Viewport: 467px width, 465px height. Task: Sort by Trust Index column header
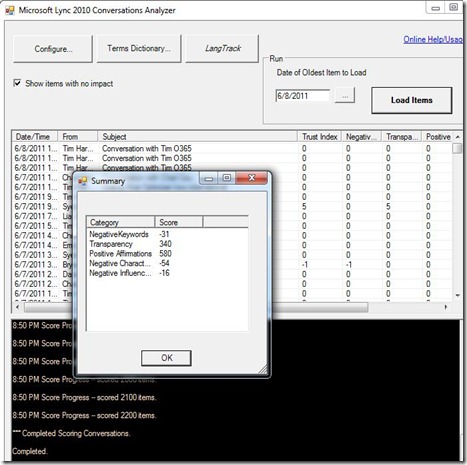click(319, 137)
